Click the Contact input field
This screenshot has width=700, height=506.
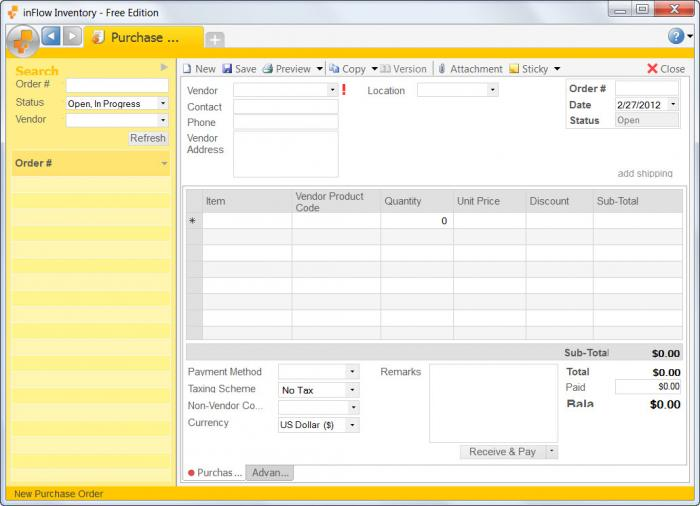[x=286, y=107]
